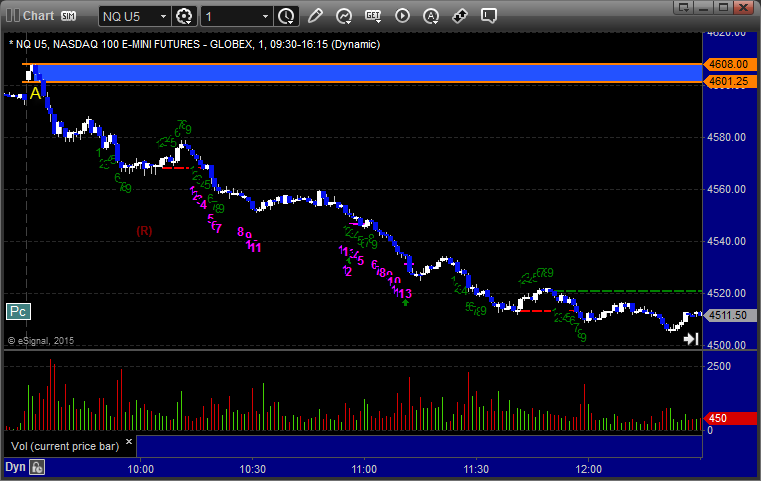Screen dimensions: 761x481
Task: Click the circular arrows line icon
Action: (344, 16)
